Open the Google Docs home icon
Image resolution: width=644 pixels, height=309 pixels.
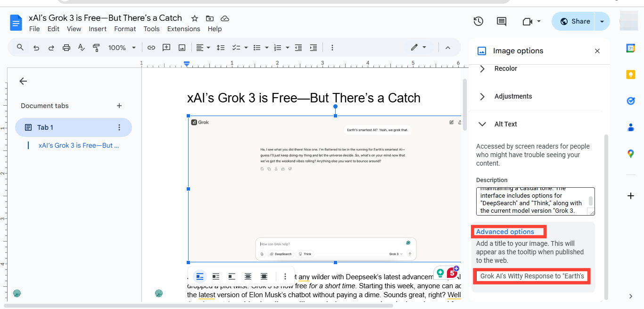tap(17, 22)
